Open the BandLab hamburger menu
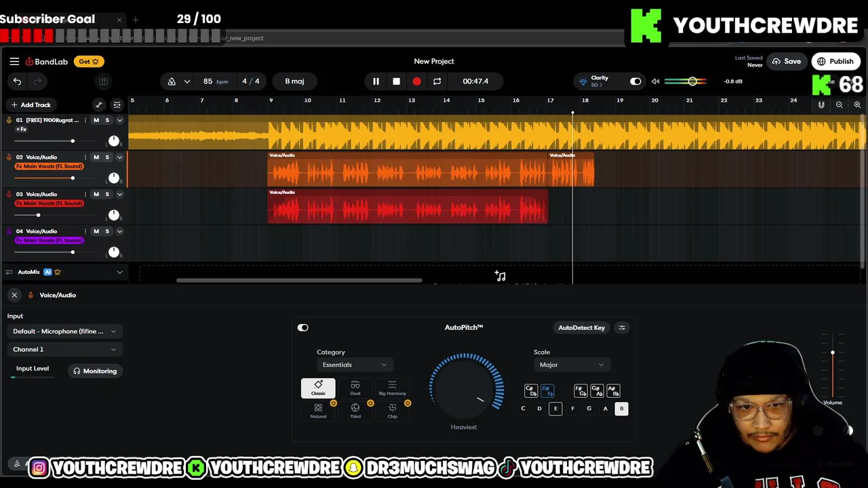The image size is (868, 488). [x=14, y=61]
